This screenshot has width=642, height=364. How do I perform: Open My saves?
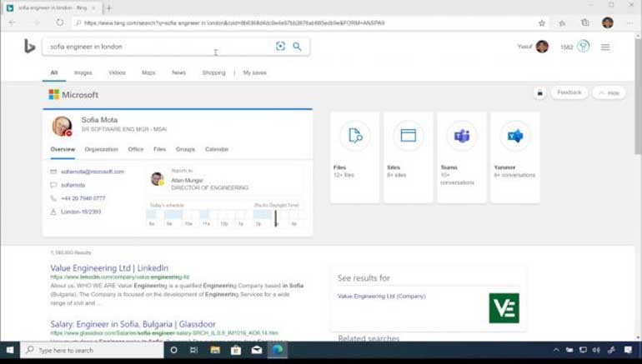[254, 72]
